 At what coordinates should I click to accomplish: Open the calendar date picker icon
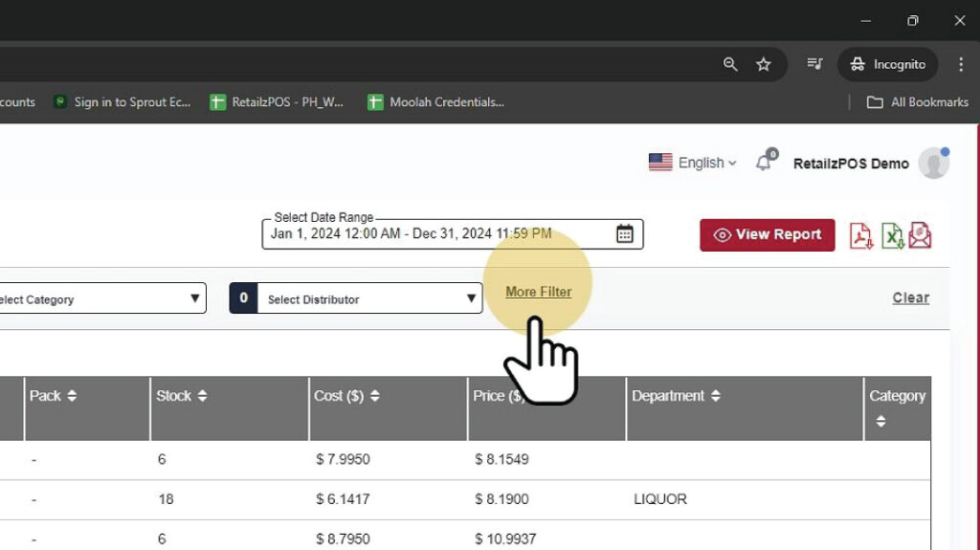(624, 233)
